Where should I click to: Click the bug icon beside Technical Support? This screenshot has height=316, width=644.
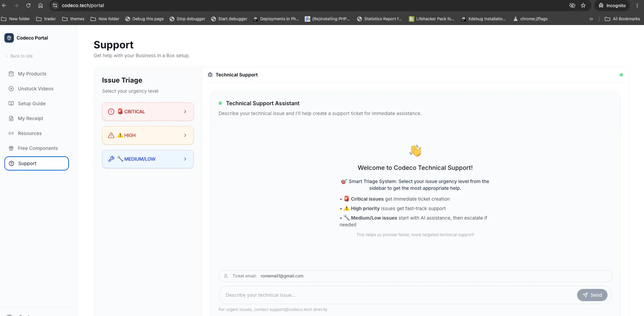[x=210, y=75]
